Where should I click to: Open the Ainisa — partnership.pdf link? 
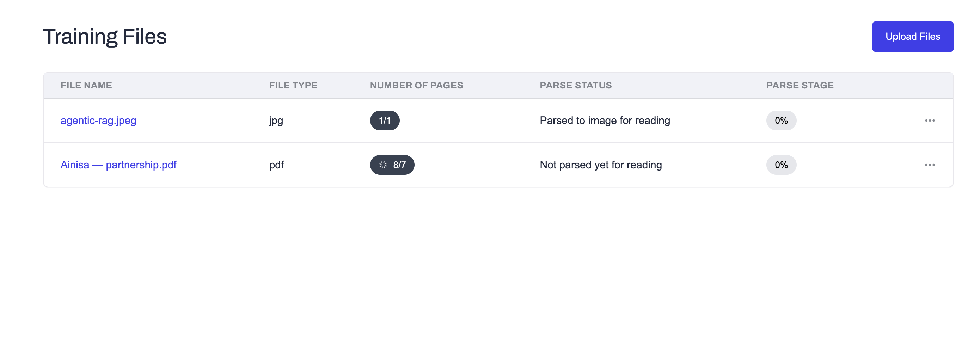(x=118, y=165)
